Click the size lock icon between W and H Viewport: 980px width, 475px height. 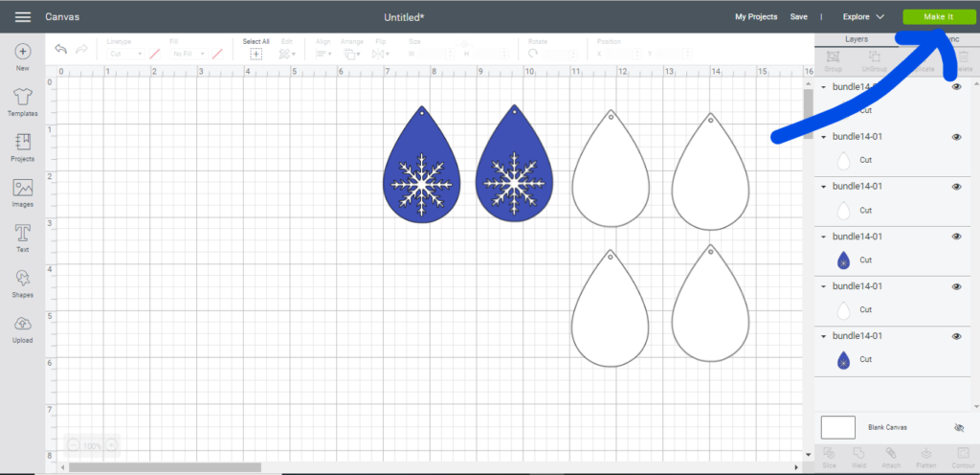[x=464, y=45]
